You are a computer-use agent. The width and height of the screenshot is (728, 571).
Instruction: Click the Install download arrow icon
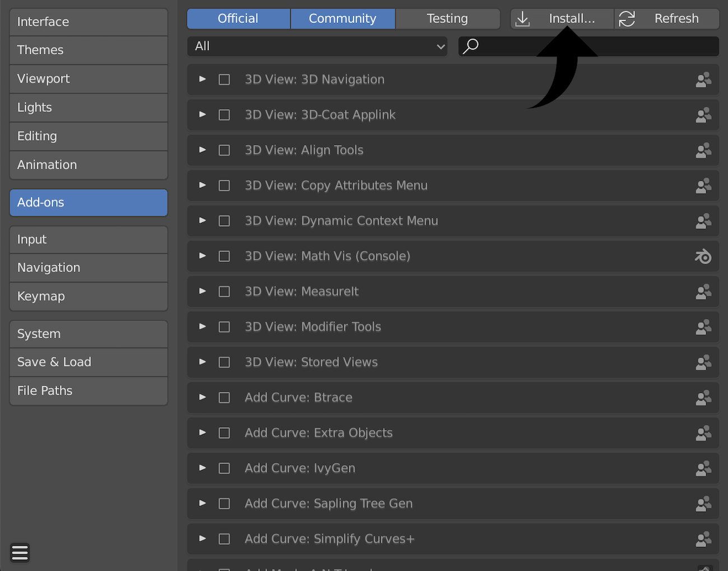click(x=522, y=19)
